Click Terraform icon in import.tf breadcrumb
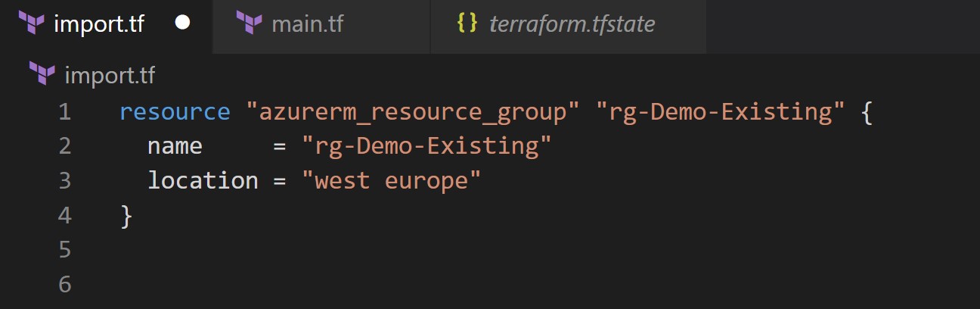The height and width of the screenshot is (309, 980). point(42,74)
